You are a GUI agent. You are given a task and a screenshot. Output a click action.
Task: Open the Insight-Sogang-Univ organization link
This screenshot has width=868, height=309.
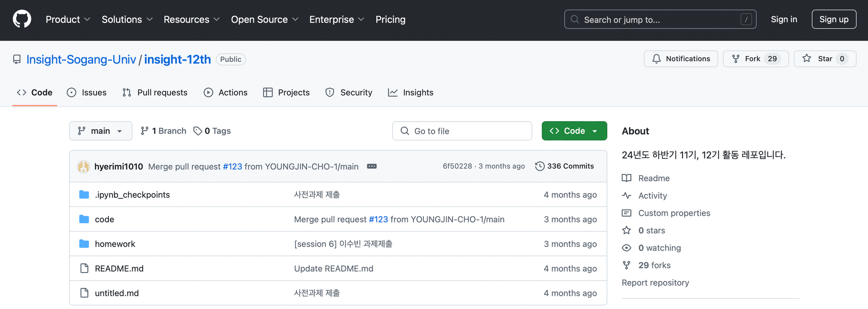click(x=81, y=59)
